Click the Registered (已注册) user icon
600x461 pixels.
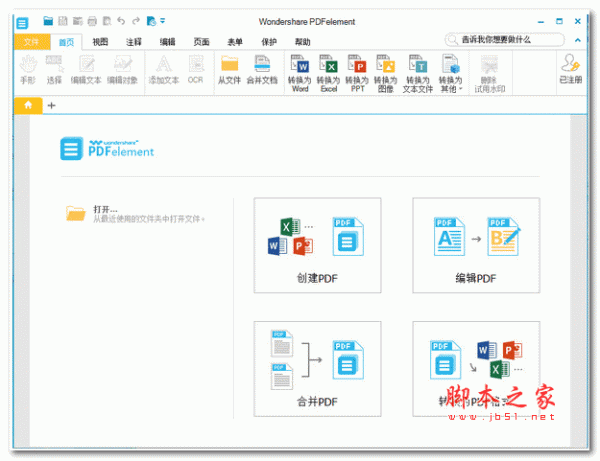click(571, 69)
